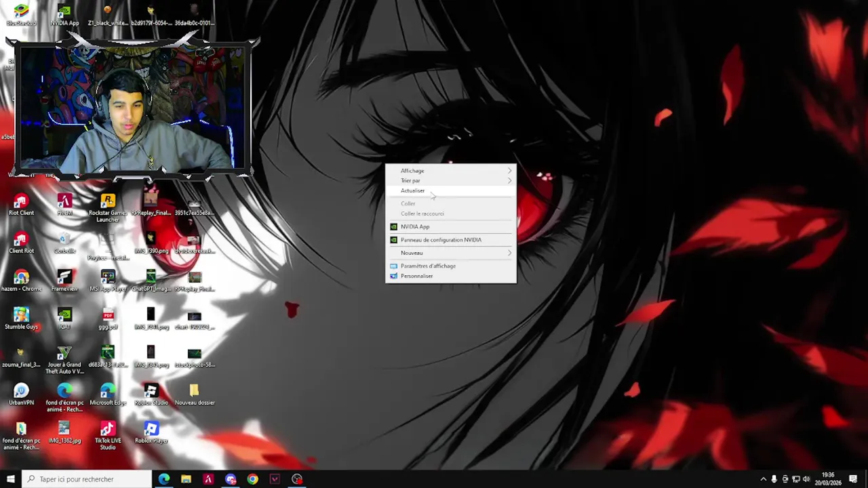Select the TikTok LIVE Studio desktop icon
Image resolution: width=868 pixels, height=488 pixels.
pyautogui.click(x=108, y=435)
